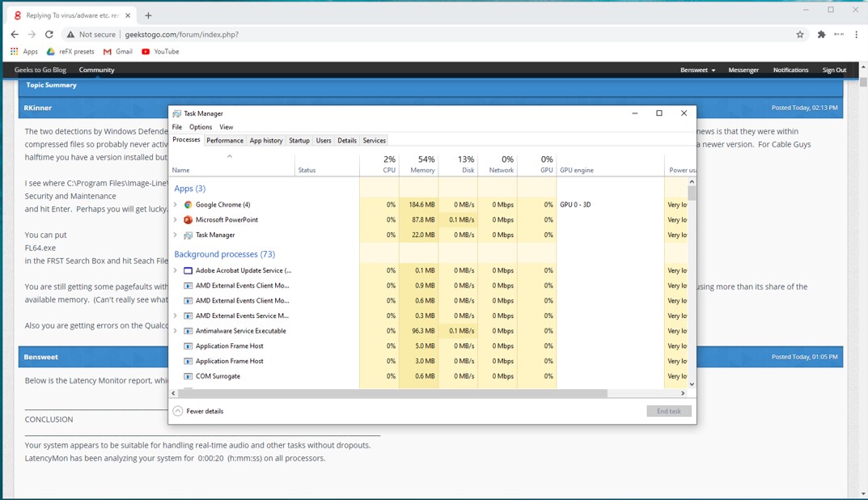The width and height of the screenshot is (868, 500).
Task: Open Geeks to Go Blog link
Action: [x=40, y=70]
